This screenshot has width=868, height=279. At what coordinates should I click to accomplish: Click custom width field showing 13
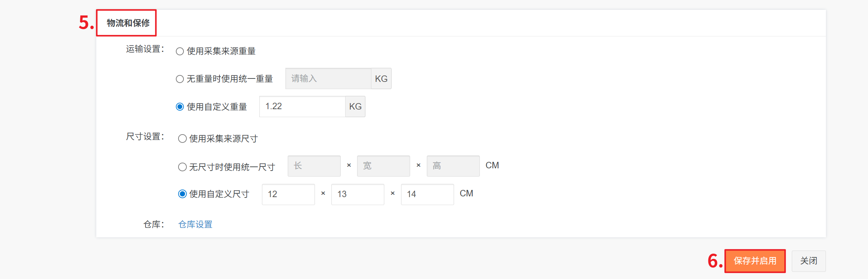(357, 194)
